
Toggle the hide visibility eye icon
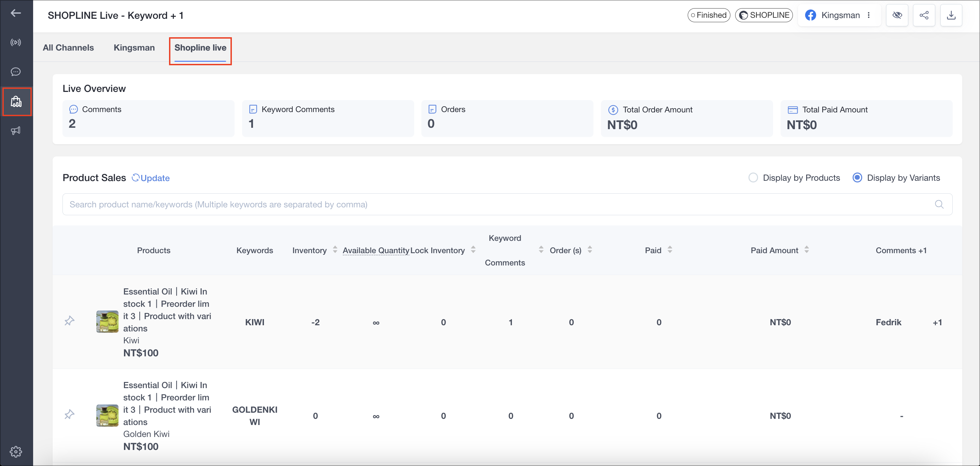click(x=897, y=15)
